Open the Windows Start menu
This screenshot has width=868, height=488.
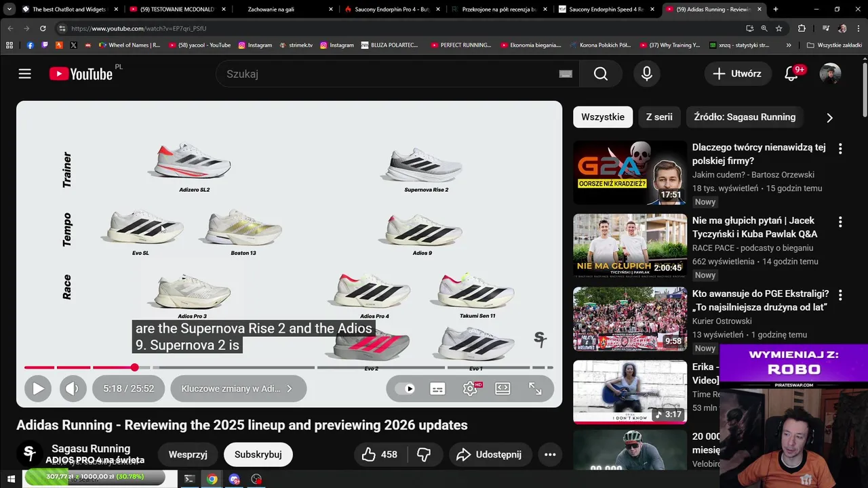(x=11, y=479)
